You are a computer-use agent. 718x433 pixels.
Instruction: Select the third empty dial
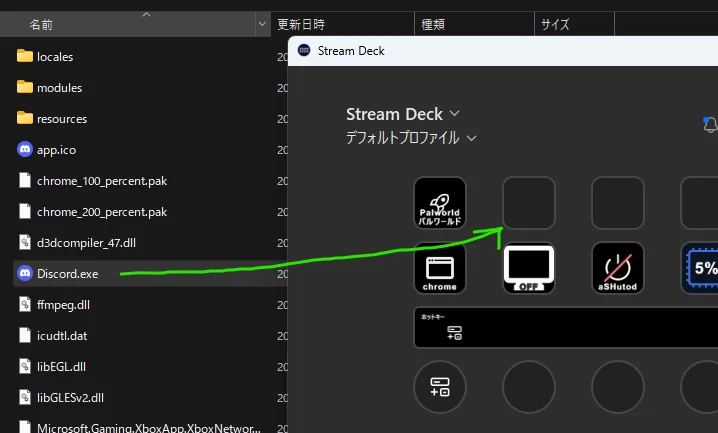pos(617,387)
